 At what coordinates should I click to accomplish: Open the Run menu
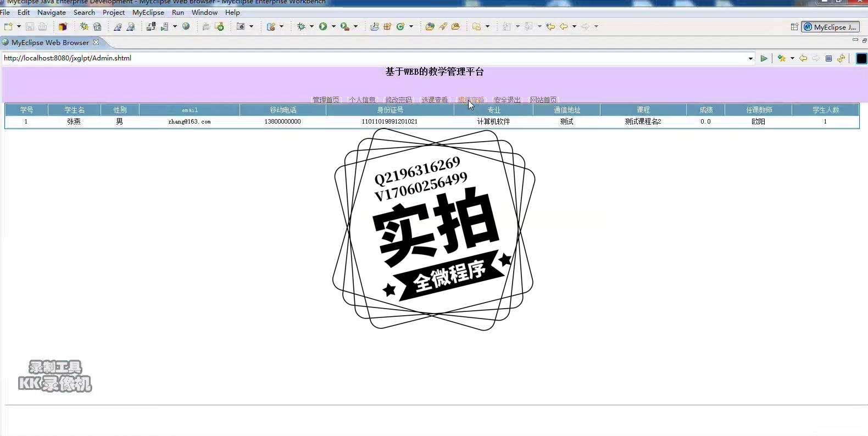(x=178, y=12)
